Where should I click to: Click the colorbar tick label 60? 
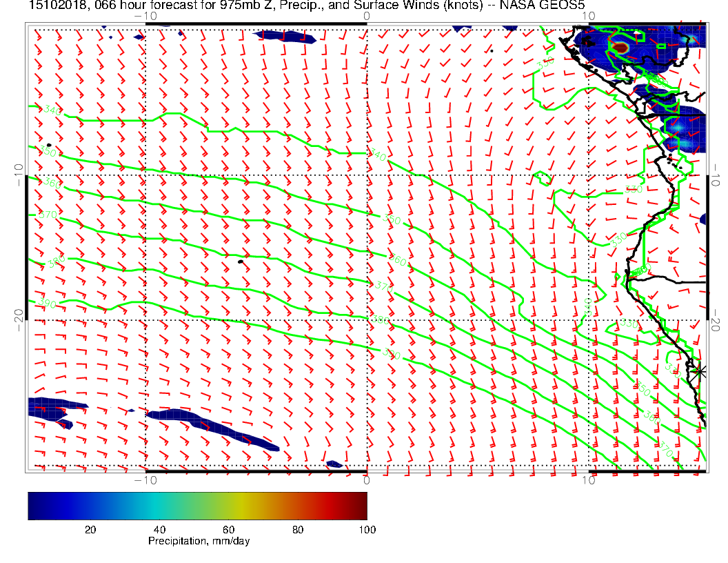coord(228,529)
